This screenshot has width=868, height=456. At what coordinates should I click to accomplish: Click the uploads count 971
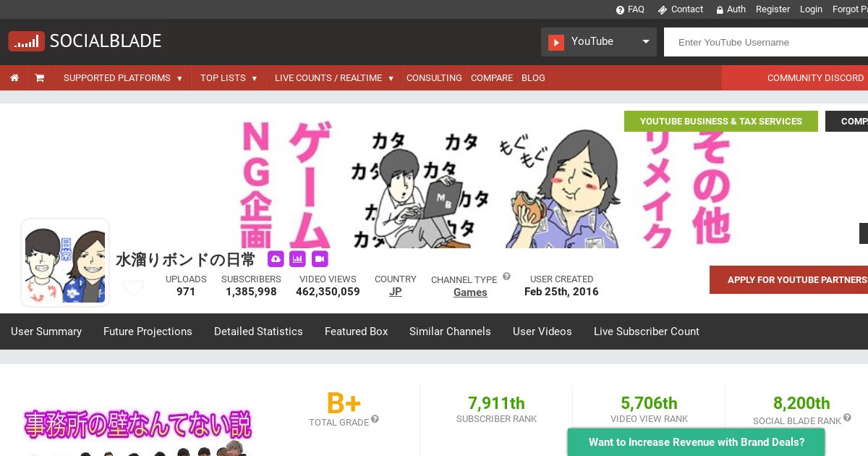[186, 292]
